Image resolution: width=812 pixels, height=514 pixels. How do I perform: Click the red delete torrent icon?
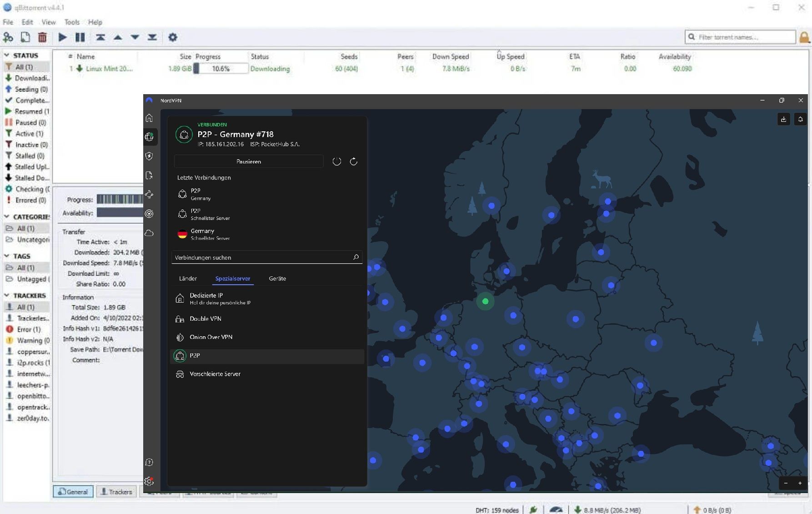point(42,37)
